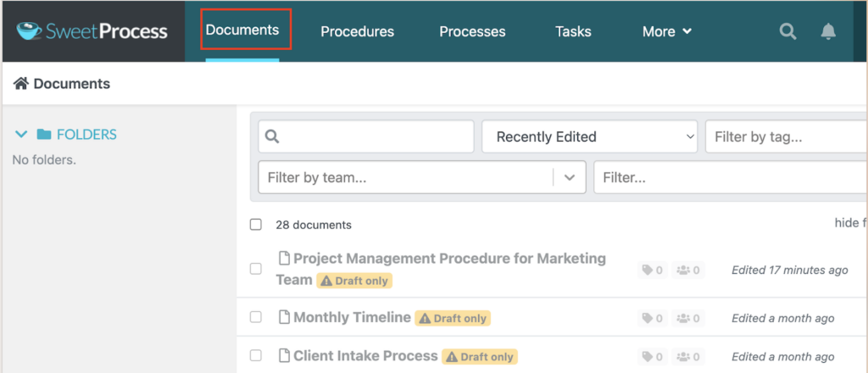Image resolution: width=868 pixels, height=373 pixels.
Task: Click the home icon in the breadcrumb
Action: [x=21, y=84]
